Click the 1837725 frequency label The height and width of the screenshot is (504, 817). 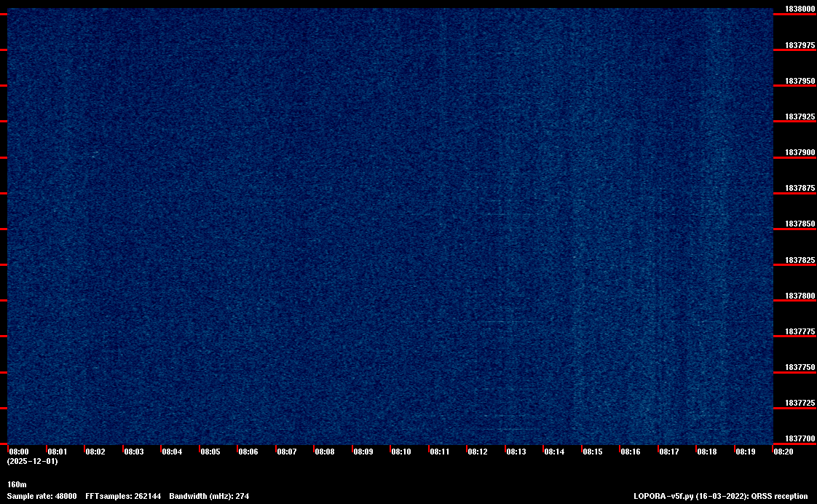point(800,403)
